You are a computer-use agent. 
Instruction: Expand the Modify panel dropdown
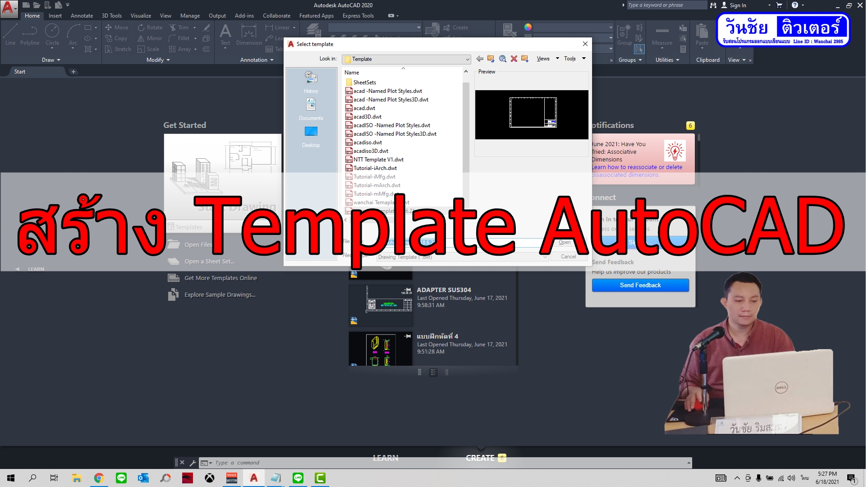pos(158,60)
